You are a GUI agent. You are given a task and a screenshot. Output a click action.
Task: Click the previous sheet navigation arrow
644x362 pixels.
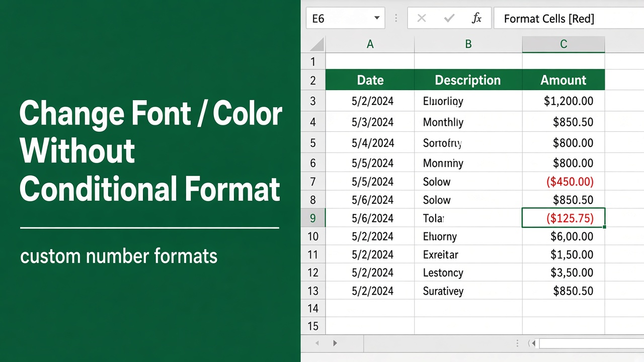coord(317,343)
